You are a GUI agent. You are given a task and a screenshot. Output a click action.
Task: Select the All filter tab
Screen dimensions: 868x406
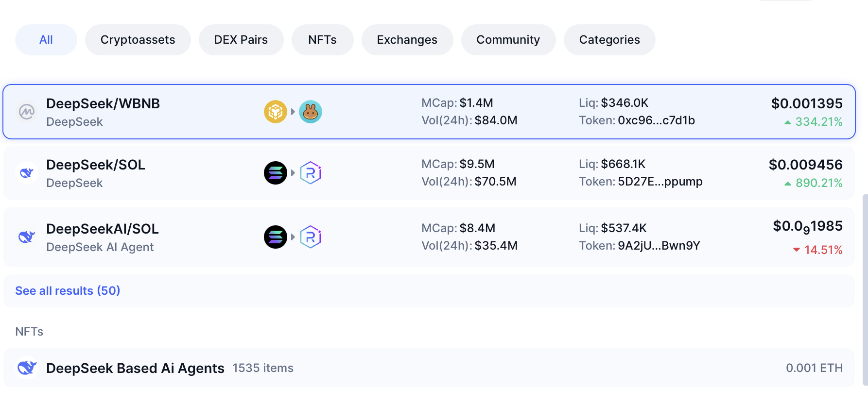pos(46,40)
